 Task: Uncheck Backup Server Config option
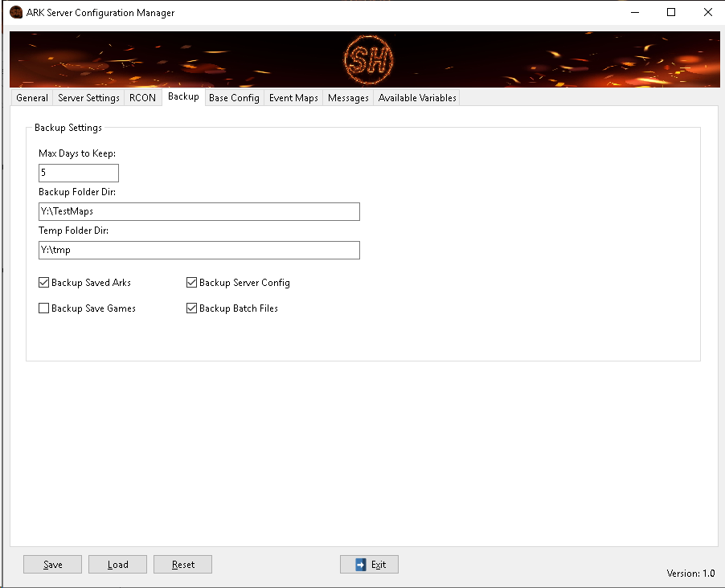click(x=192, y=283)
